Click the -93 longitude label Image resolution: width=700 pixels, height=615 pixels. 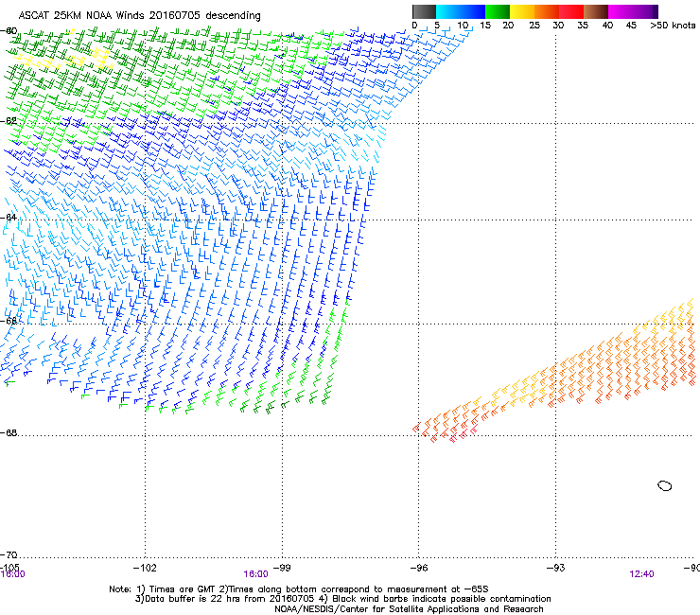pos(556,568)
